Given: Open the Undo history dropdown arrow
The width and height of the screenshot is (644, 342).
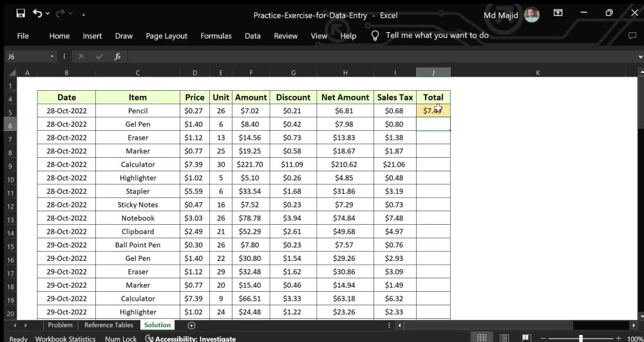Looking at the screenshot, I should (48, 14).
